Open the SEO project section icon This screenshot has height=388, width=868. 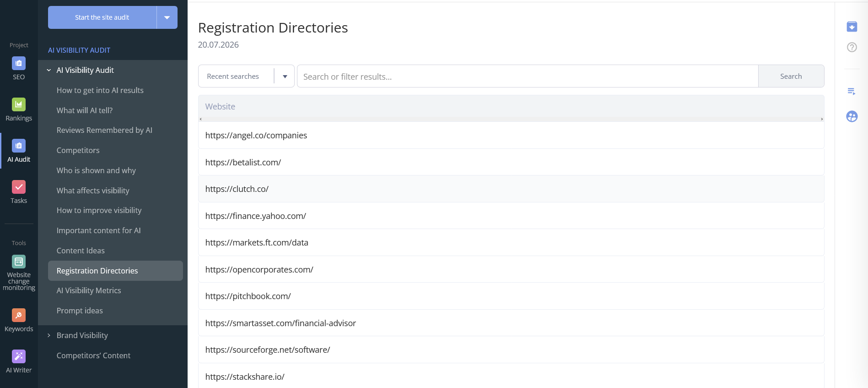pyautogui.click(x=19, y=63)
